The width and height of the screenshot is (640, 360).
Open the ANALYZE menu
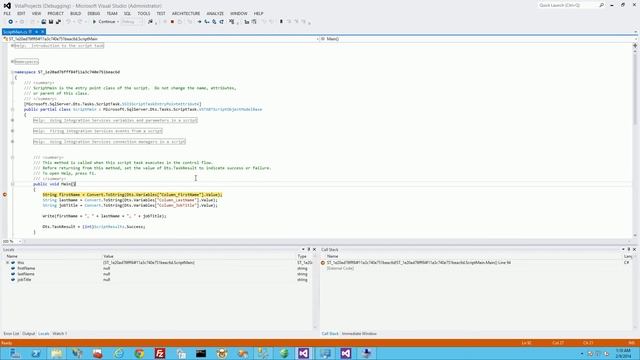tap(215, 13)
